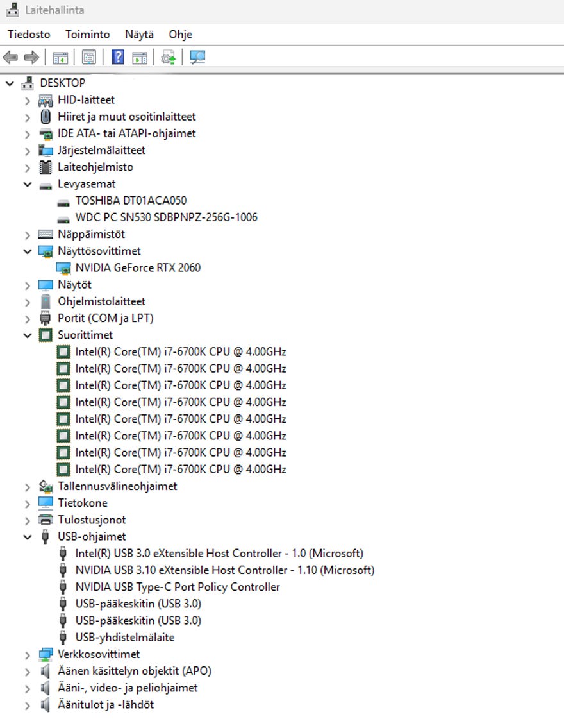Select the Ohjelmistolaitteet category
The width and height of the screenshot is (564, 728).
[101, 301]
